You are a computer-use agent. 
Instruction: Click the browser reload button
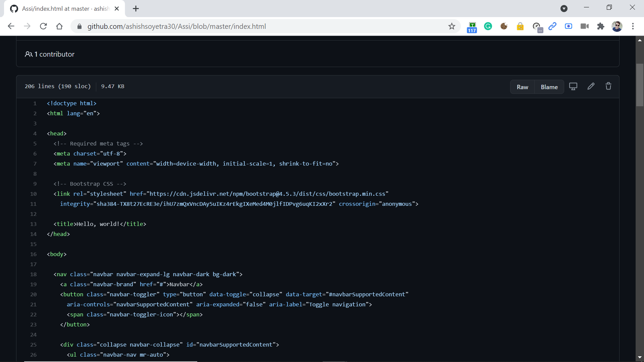pos(43,26)
